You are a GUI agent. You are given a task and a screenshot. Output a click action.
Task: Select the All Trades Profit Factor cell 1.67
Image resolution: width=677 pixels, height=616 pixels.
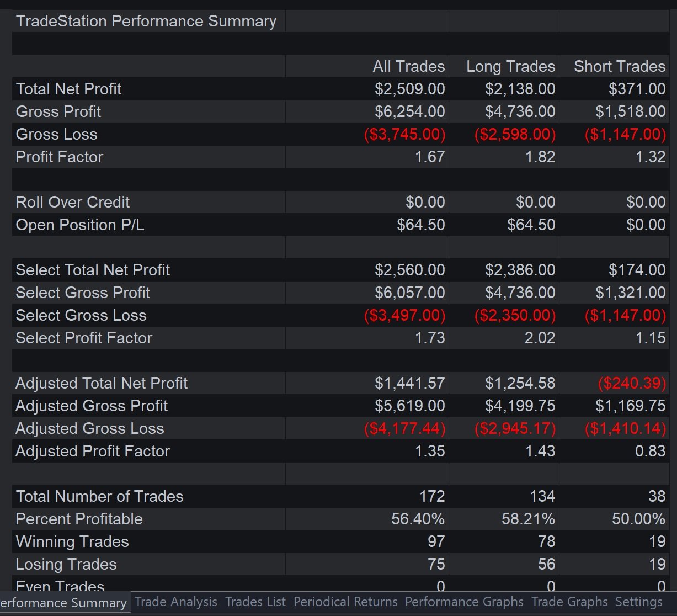click(x=430, y=157)
